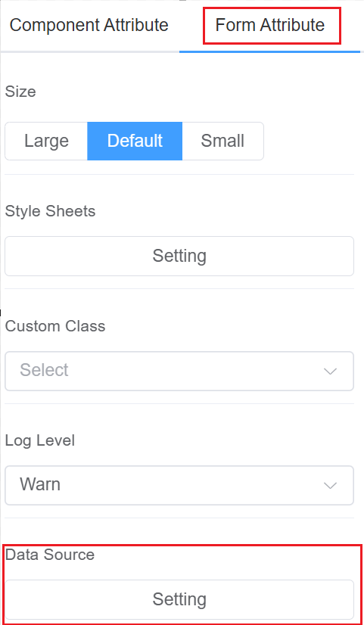Select the Form Attribute tab
Screen dimensions: 364x625
coord(270,25)
